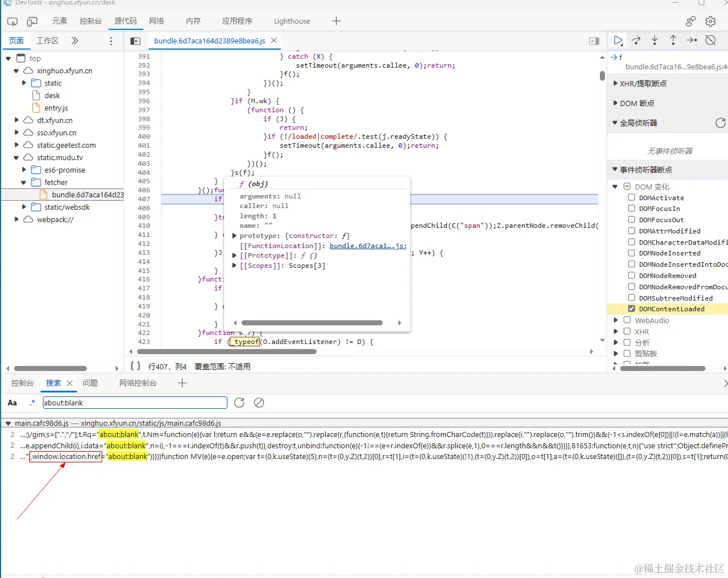Clear the search results icon
Screen dimensions: 728x578
click(x=259, y=403)
